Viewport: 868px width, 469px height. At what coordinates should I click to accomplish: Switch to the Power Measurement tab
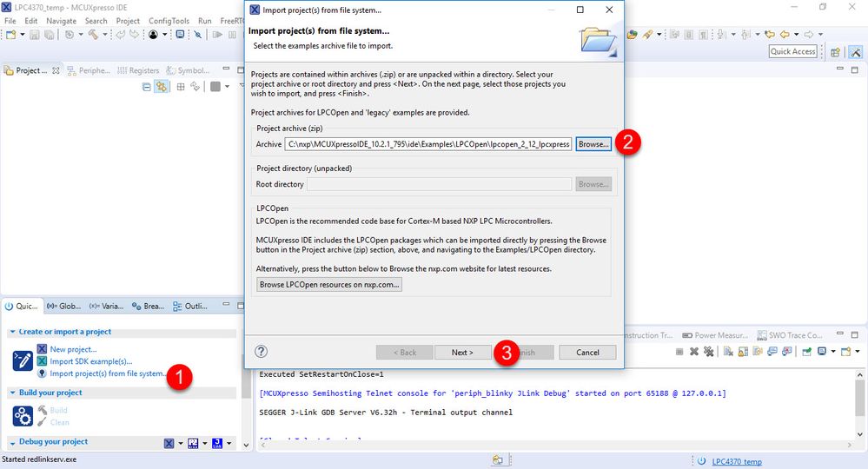coord(715,335)
